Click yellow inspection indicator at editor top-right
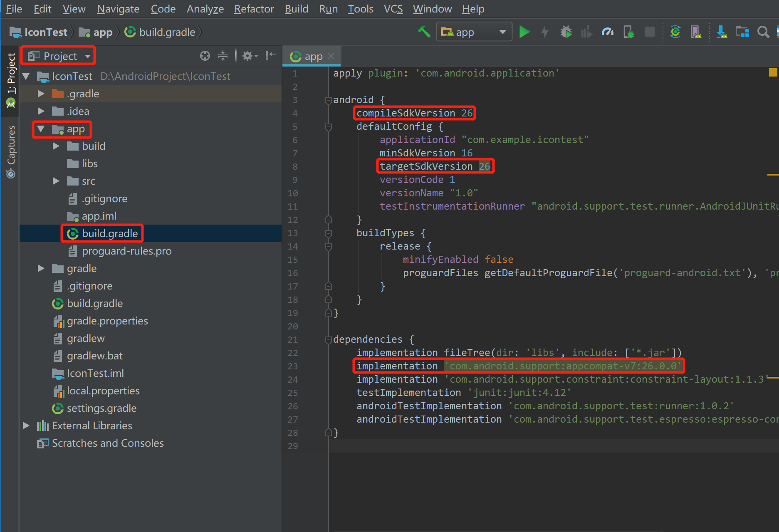Image resolution: width=779 pixels, height=532 pixels. pyautogui.click(x=773, y=72)
